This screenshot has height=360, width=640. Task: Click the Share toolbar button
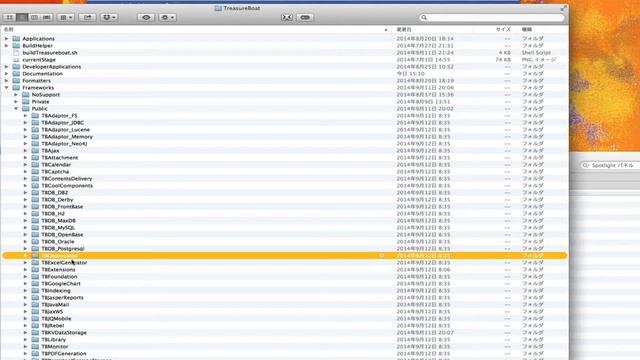(x=87, y=18)
